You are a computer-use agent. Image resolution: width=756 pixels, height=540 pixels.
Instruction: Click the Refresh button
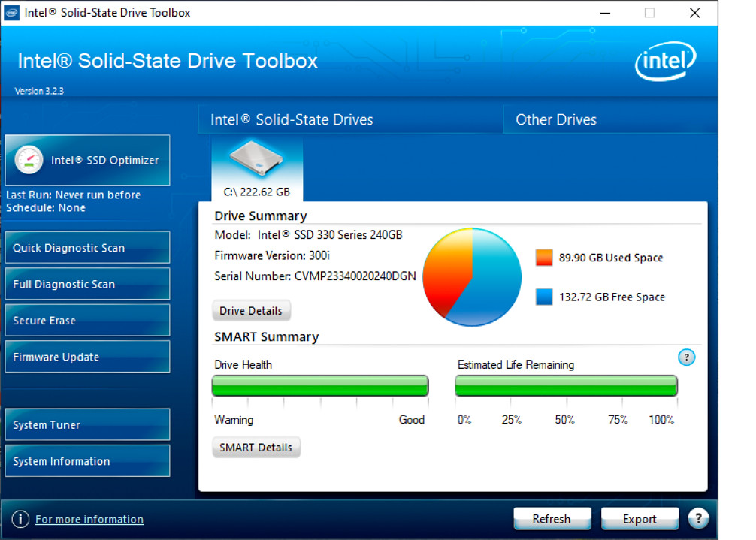[552, 519]
